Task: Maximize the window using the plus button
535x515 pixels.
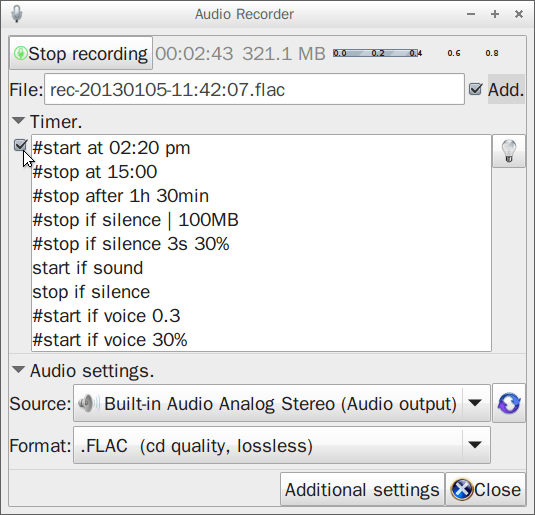Action: 495,14
